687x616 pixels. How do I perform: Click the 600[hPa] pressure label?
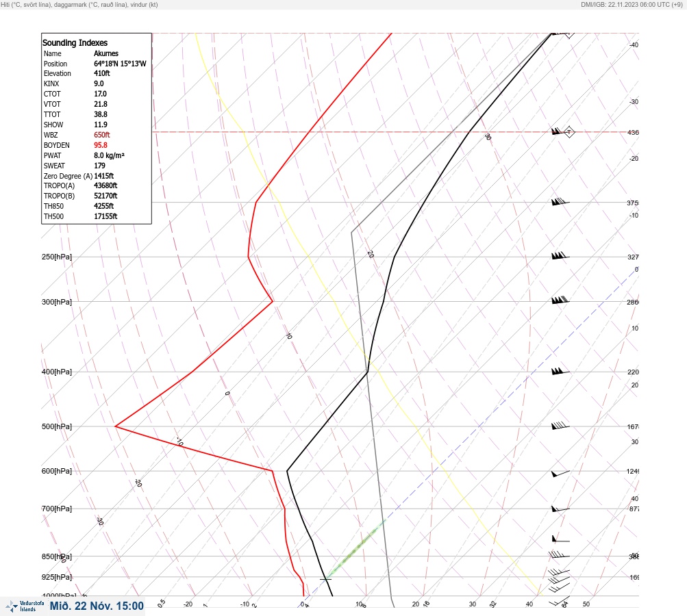(57, 471)
